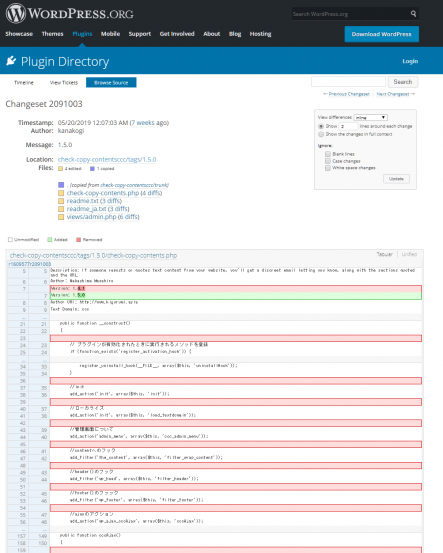
Task: Click the Search button next to the input
Action: [x=403, y=82]
